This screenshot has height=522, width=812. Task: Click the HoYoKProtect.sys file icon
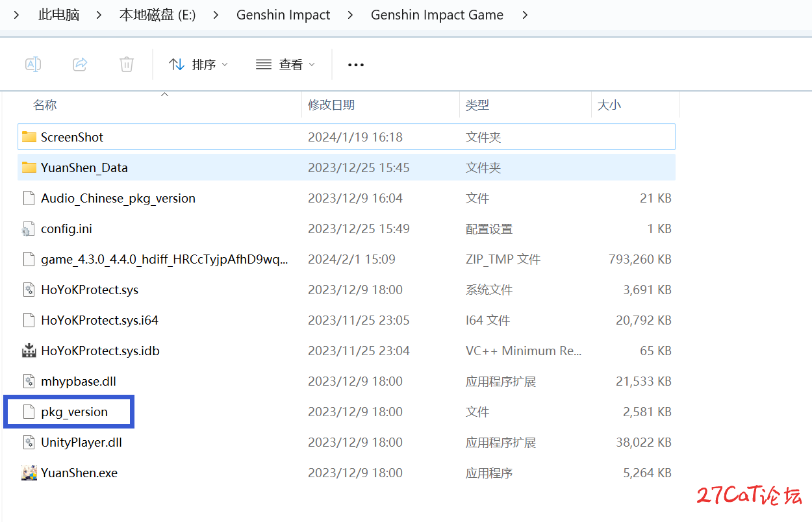[x=29, y=290]
